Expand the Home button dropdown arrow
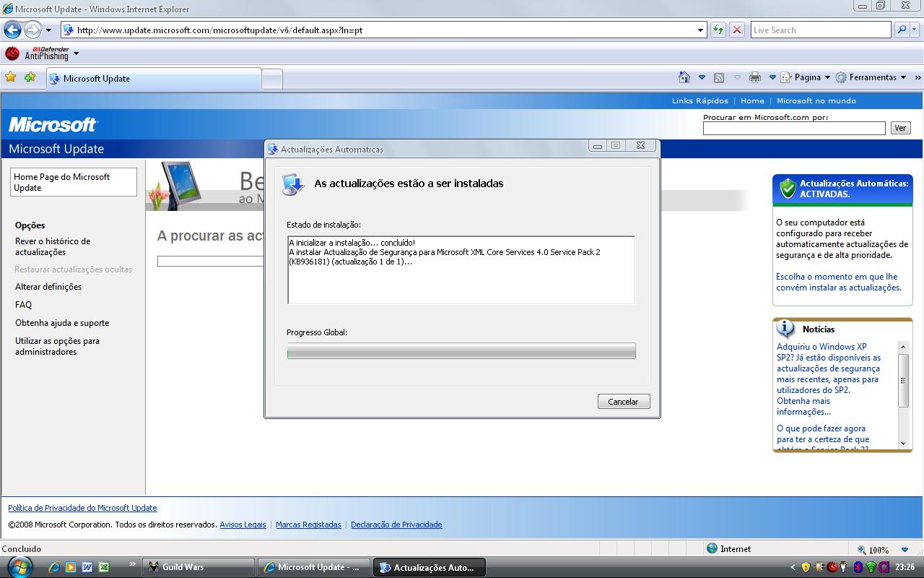This screenshot has width=924, height=578. tap(702, 77)
